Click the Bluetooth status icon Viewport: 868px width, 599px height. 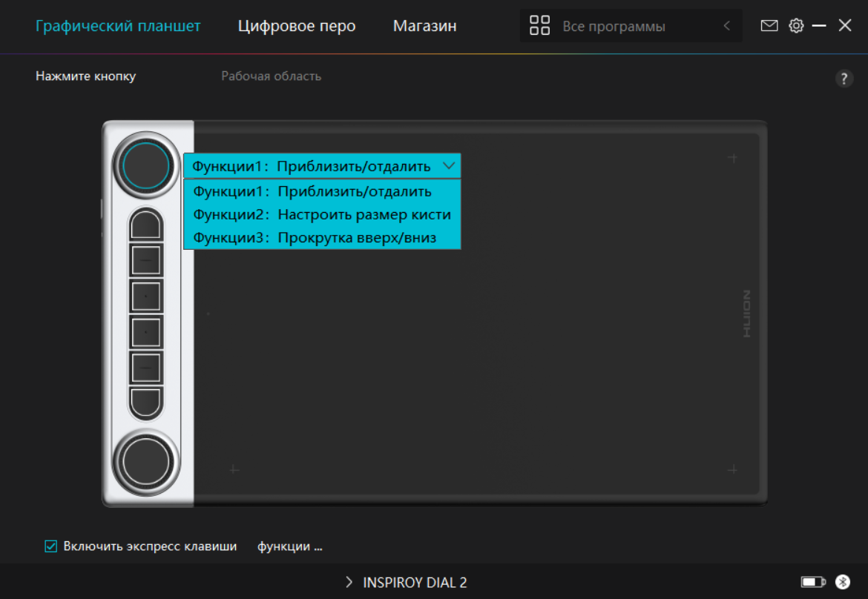point(842,582)
